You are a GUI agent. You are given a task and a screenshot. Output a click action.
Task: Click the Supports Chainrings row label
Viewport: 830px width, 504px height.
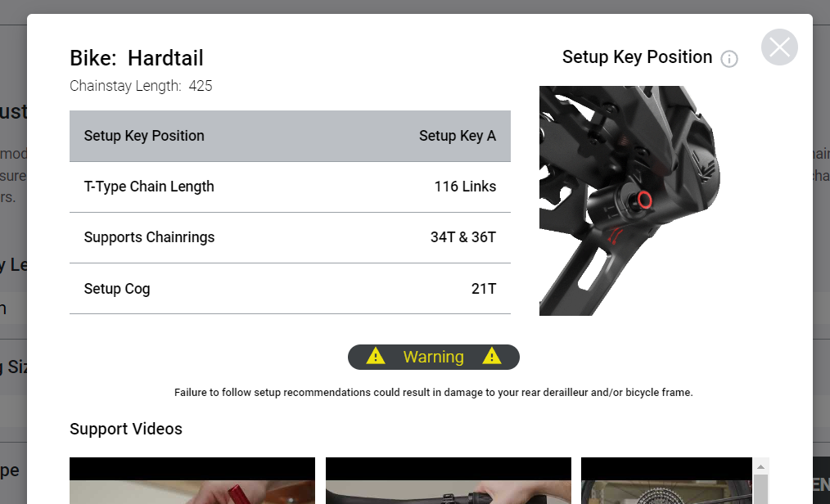[149, 237]
